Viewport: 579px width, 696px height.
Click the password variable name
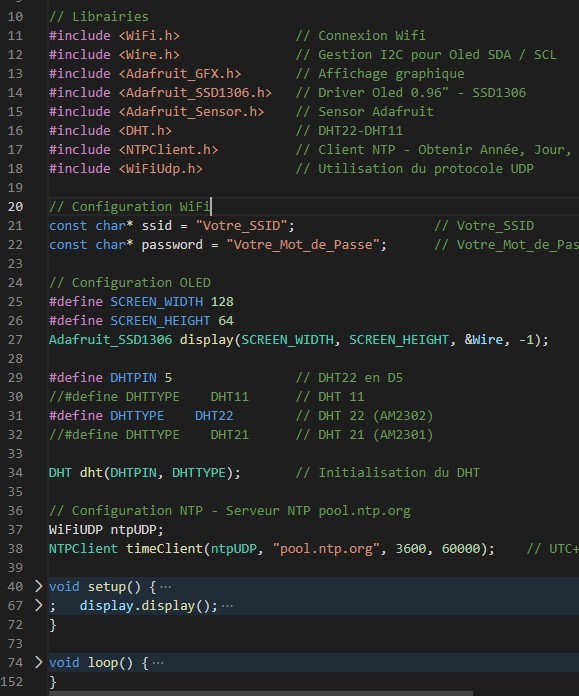pyautogui.click(x=172, y=245)
